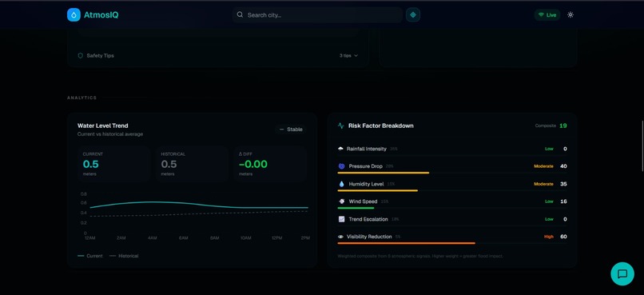Image resolution: width=644 pixels, height=295 pixels.
Task: Click the 8AM axis label on chart
Action: [x=214, y=238]
